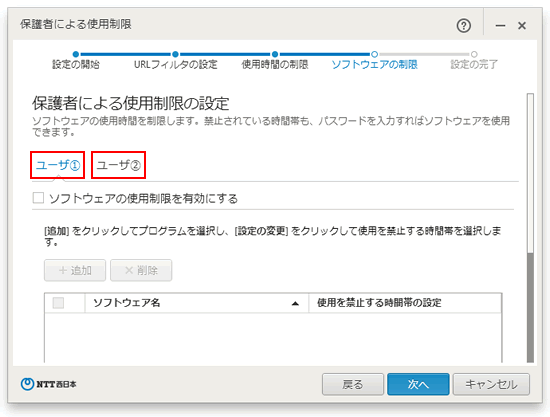
Task: Enable ソフトウェアの使用制限を有効にする checkbox
Action: coord(38,198)
